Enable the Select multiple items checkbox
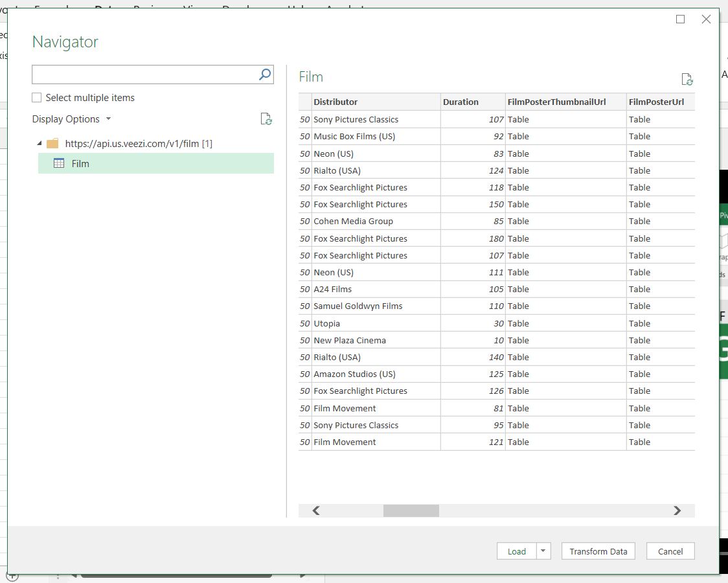 pos(37,98)
